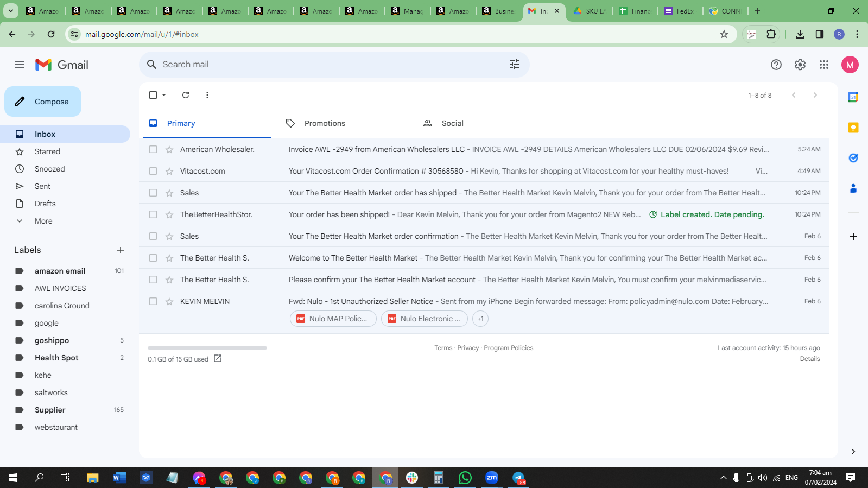The image size is (868, 488).
Task: Get add-ons plus icon in side panel
Action: pos(853,237)
